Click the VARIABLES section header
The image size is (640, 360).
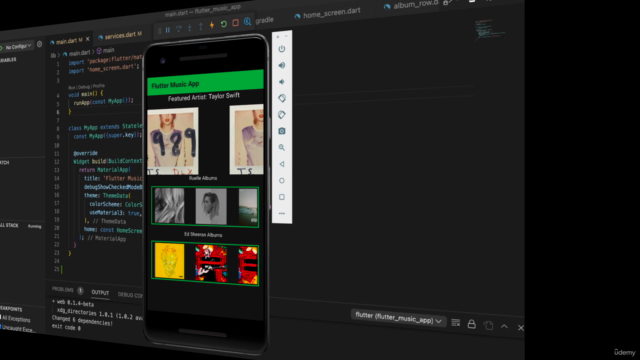coord(8,60)
